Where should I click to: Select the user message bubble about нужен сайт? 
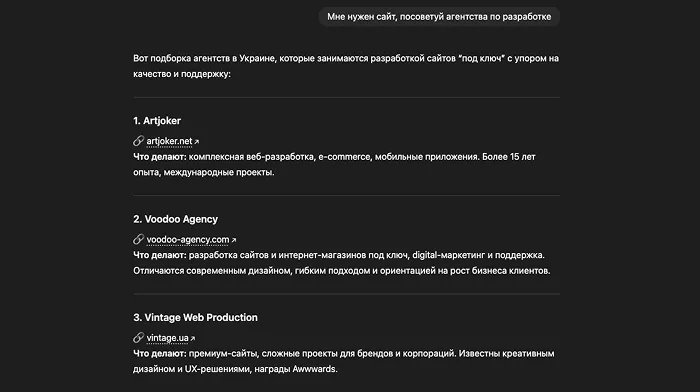pos(439,17)
